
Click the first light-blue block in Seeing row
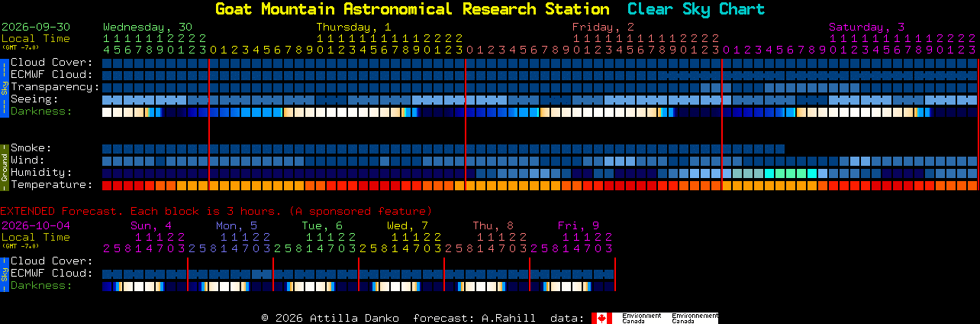pyautogui.click(x=107, y=100)
